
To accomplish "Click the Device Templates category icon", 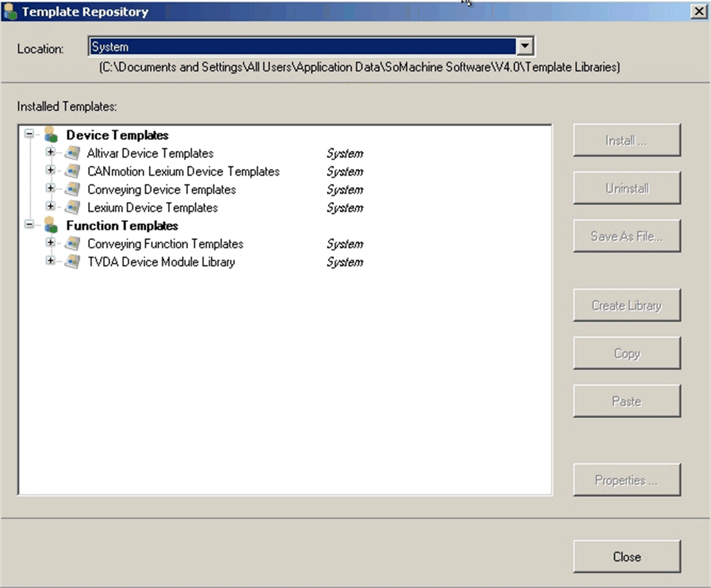I will [x=51, y=134].
